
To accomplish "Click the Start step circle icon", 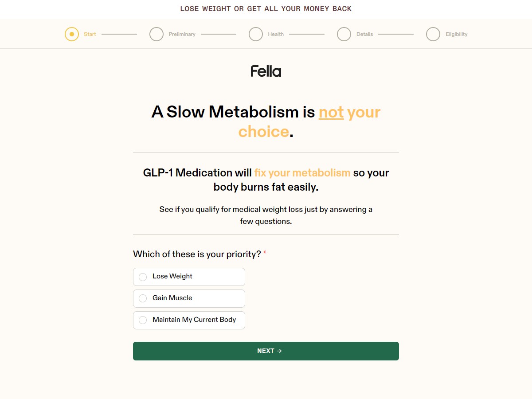I will click(x=72, y=34).
